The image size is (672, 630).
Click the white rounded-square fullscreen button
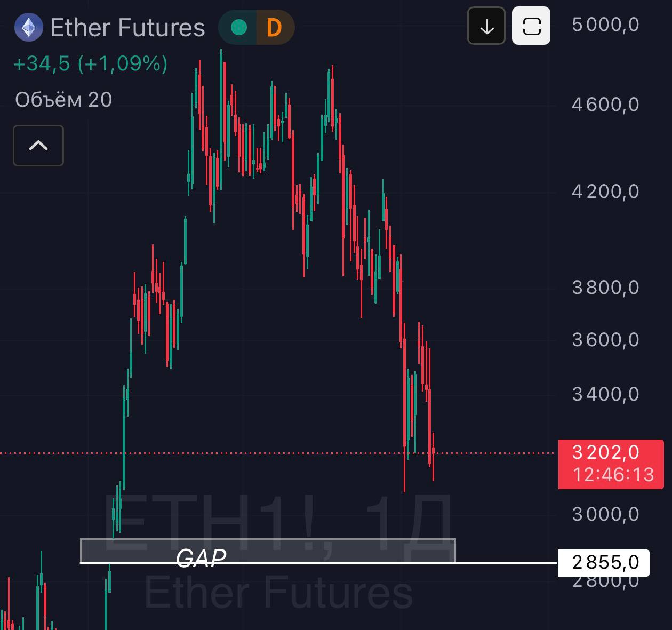pos(531,26)
